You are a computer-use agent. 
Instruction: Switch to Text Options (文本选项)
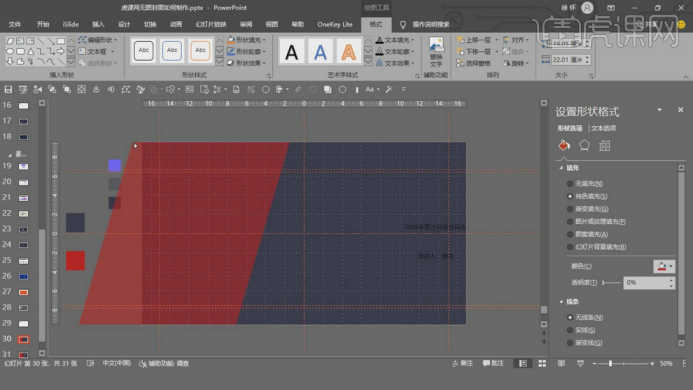603,128
